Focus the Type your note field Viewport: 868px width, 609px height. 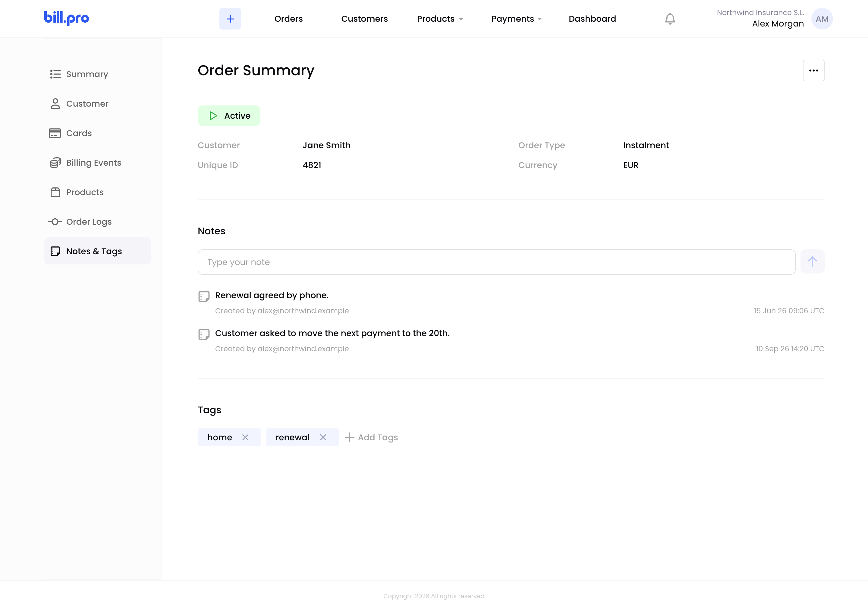click(496, 262)
